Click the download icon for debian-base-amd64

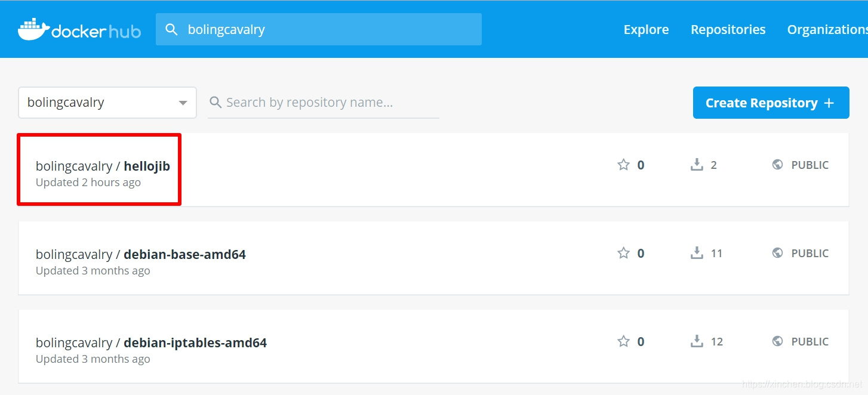click(x=697, y=253)
